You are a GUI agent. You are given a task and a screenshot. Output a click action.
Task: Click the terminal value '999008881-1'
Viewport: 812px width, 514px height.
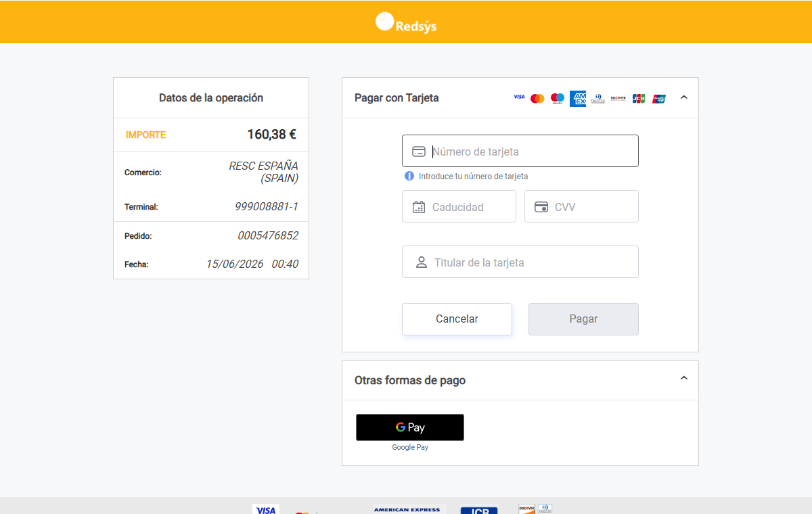pyautogui.click(x=267, y=207)
